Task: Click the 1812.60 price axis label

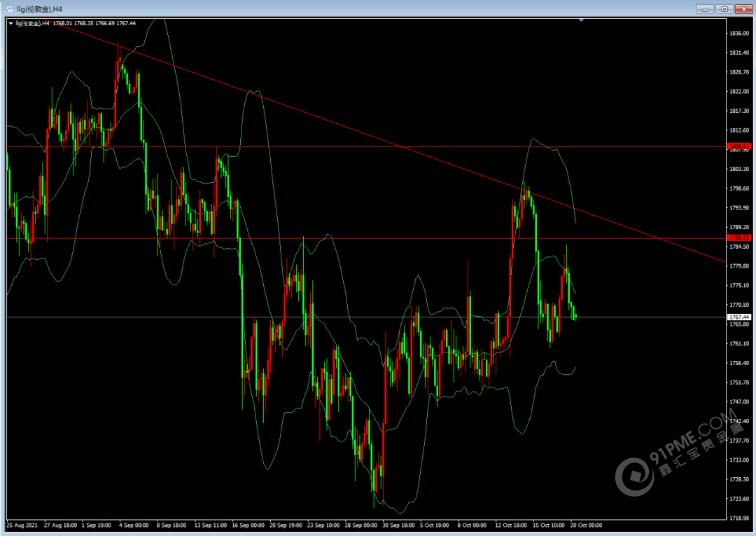Action: coord(740,130)
